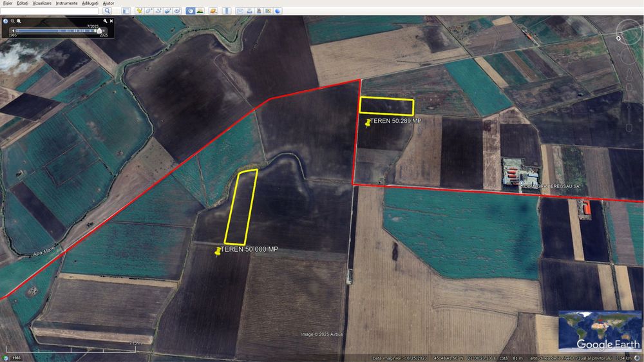This screenshot has width=644, height=362.
Task: Click the magnifier search button
Action: point(107,11)
